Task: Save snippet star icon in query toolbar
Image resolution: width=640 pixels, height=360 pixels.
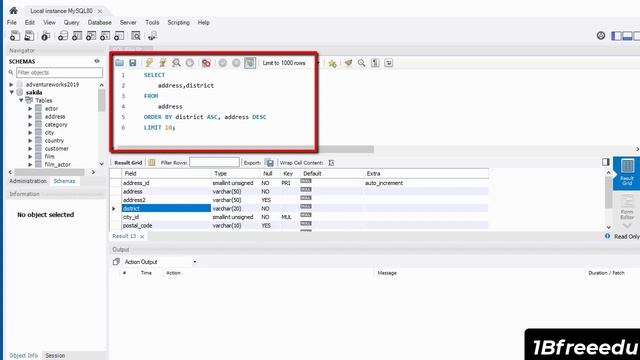Action: click(332, 63)
